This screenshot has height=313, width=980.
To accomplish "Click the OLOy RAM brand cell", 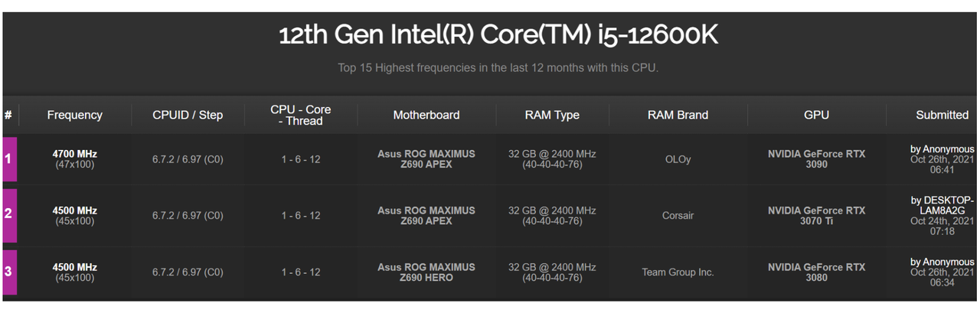I will pyautogui.click(x=678, y=159).
